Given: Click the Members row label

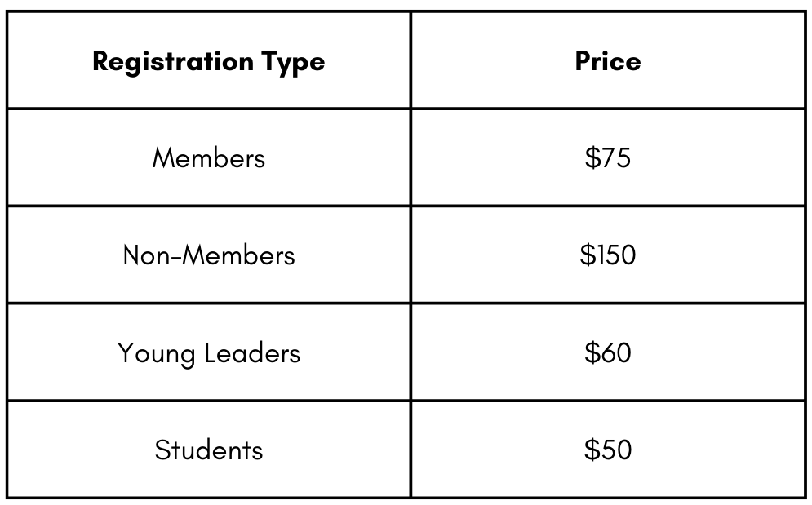Looking at the screenshot, I should point(209,157).
